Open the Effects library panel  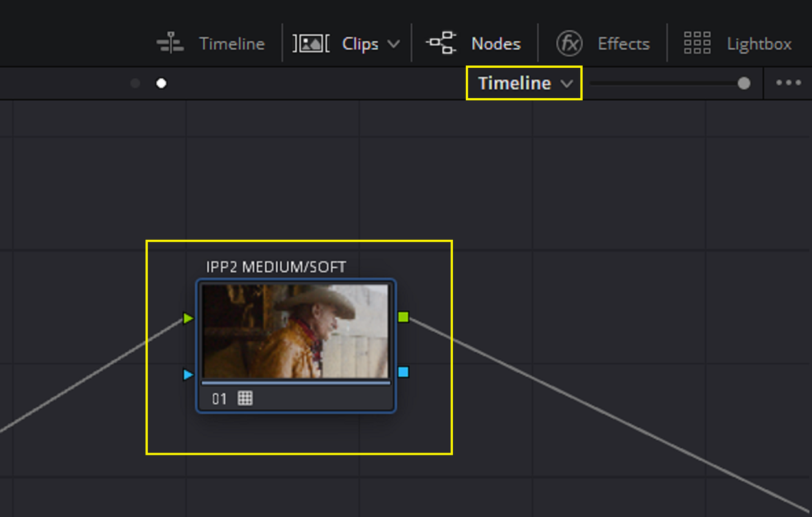pos(603,44)
